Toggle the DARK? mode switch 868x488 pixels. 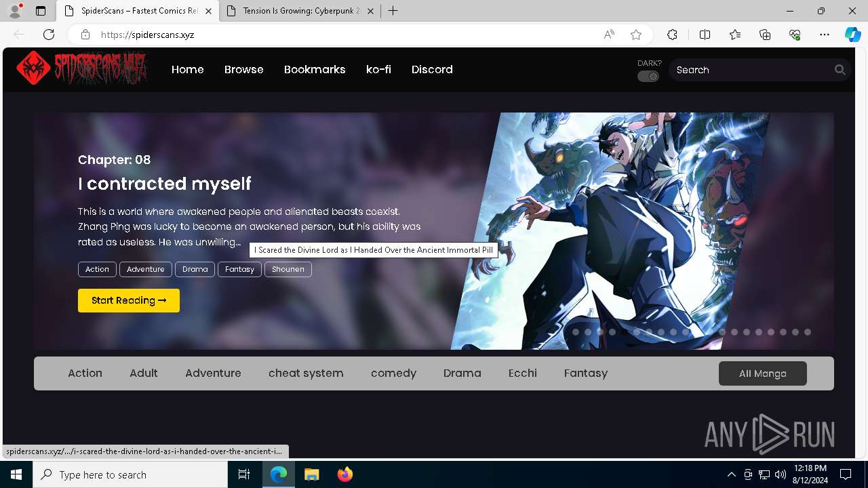point(648,77)
